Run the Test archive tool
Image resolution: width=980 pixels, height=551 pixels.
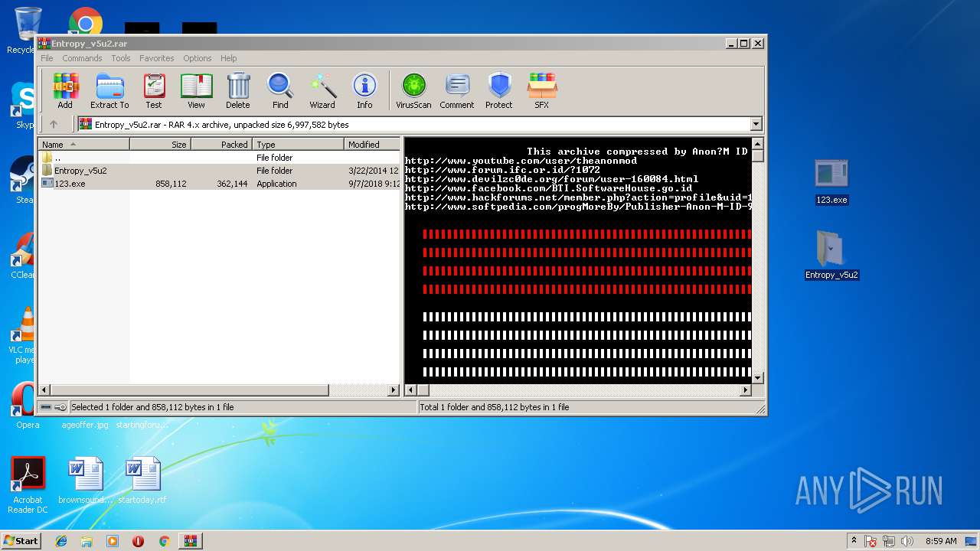154,91
